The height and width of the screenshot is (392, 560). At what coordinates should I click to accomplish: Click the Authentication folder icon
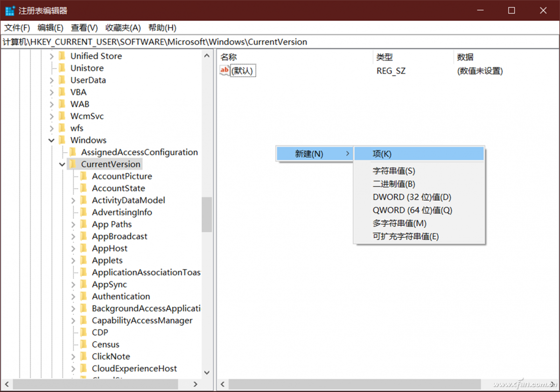pos(84,297)
